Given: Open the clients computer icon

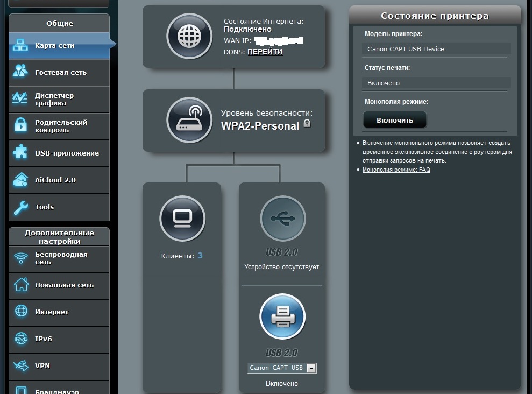Looking at the screenshot, I should pyautogui.click(x=182, y=218).
